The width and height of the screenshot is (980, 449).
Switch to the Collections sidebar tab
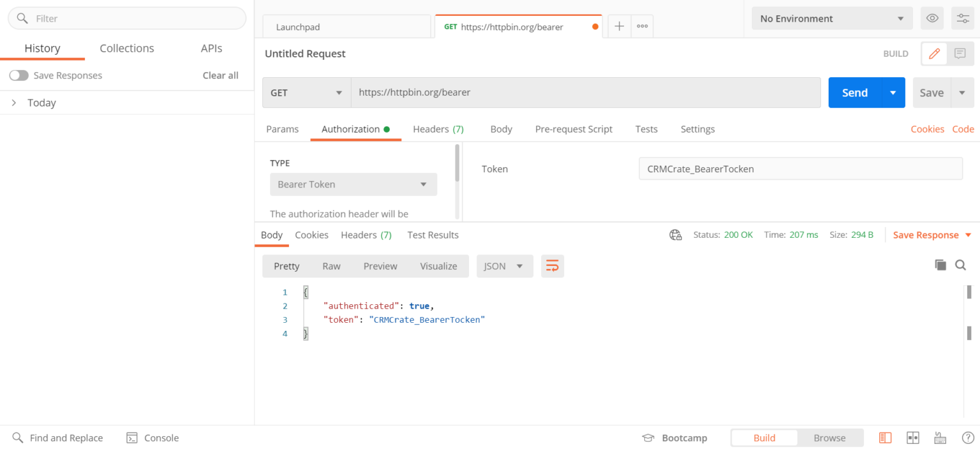click(126, 48)
